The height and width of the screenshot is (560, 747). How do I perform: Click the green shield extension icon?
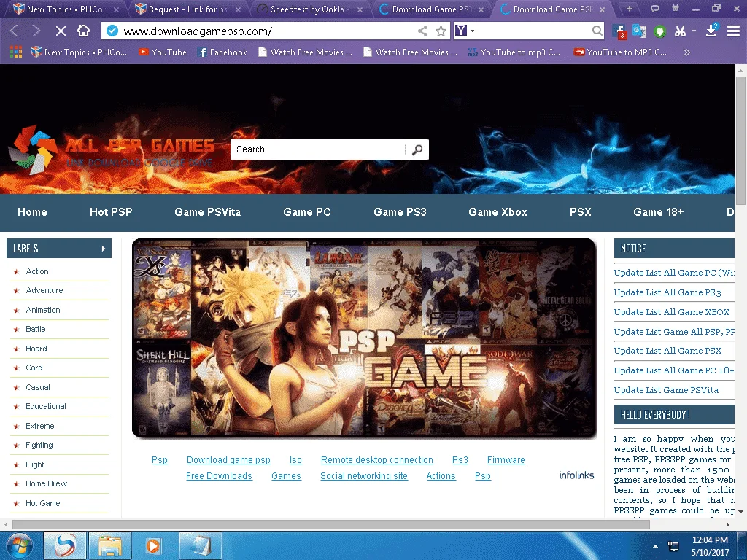click(x=659, y=31)
